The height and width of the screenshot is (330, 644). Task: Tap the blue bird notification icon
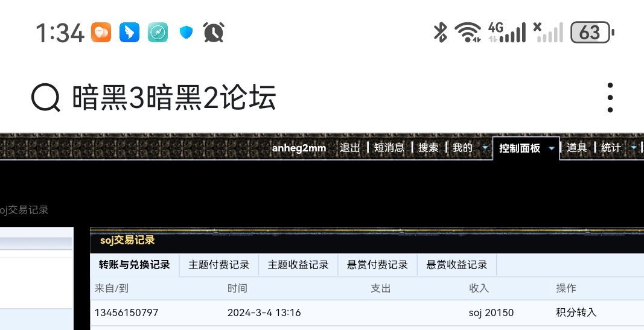click(129, 32)
